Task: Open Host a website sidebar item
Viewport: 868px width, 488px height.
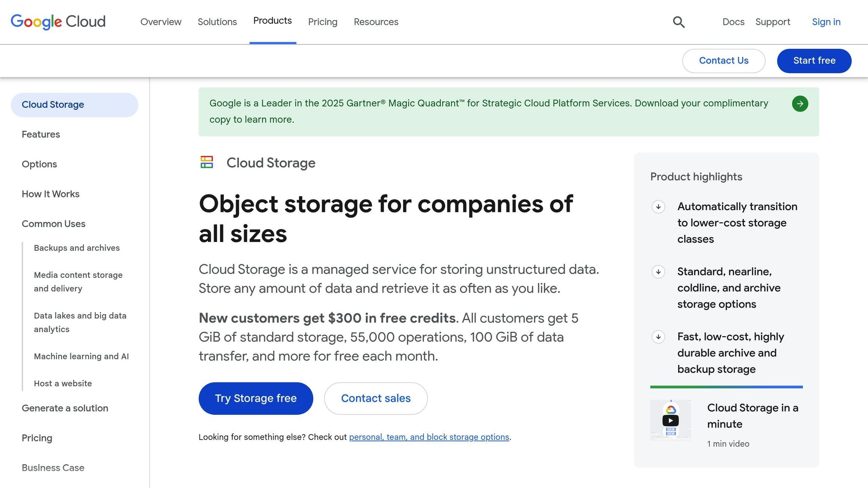Action: coord(63,383)
